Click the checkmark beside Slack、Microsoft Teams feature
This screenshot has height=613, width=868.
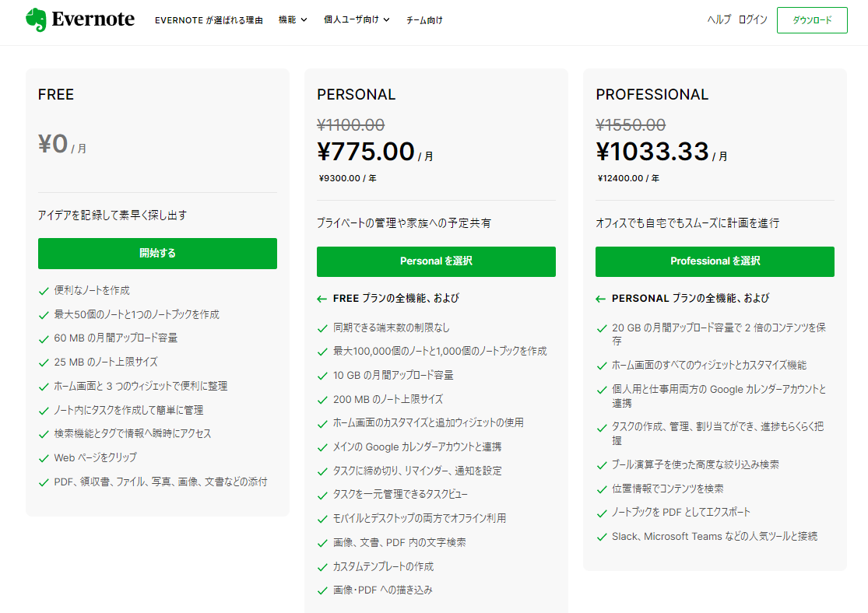click(602, 537)
